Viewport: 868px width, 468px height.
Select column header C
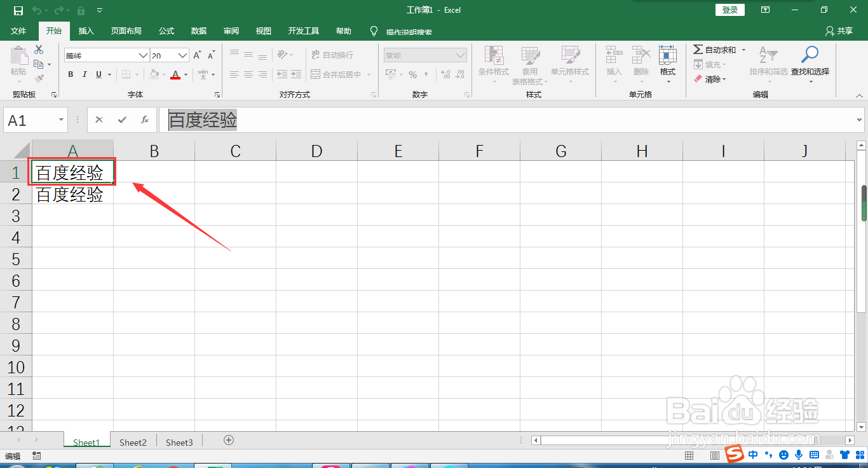click(235, 151)
